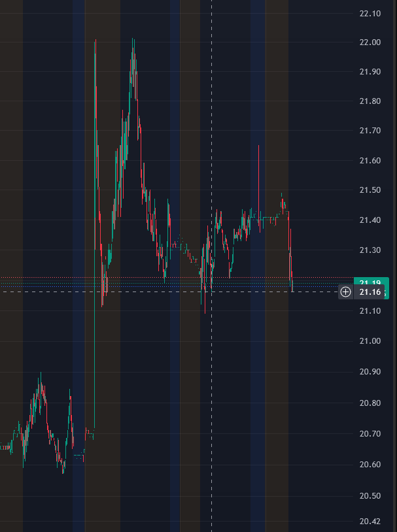Viewport: 397px width, 532px height.
Task: Select the 20.80 price scale value
Action: tap(370, 403)
